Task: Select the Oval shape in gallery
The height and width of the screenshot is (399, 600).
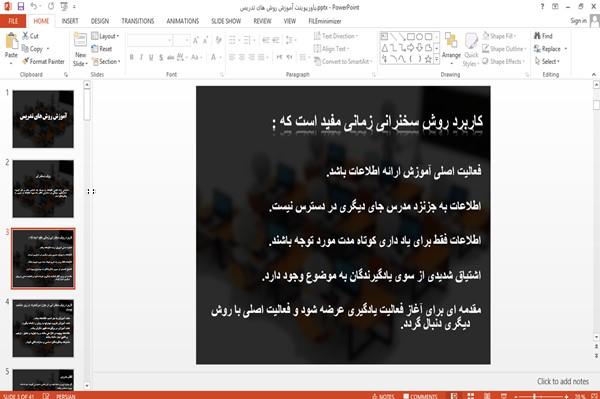Action: (x=419, y=37)
